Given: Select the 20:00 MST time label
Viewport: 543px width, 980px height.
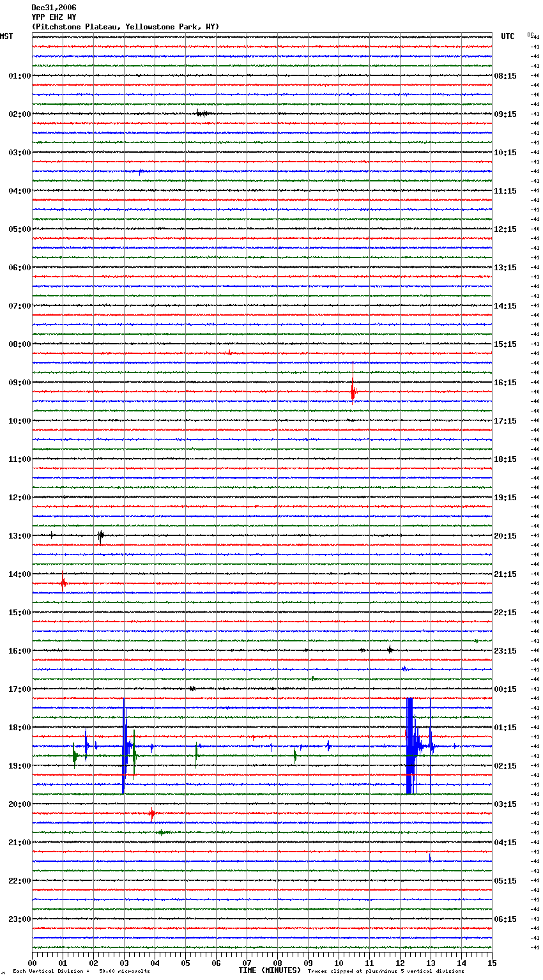Looking at the screenshot, I should [x=19, y=804].
